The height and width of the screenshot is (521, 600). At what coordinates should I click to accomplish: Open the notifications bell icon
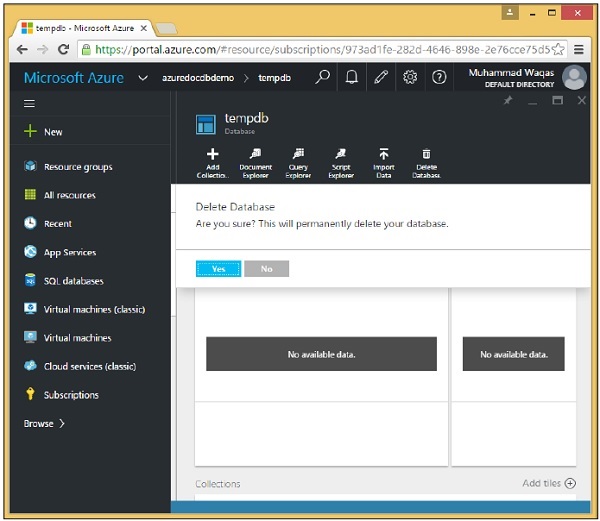352,77
